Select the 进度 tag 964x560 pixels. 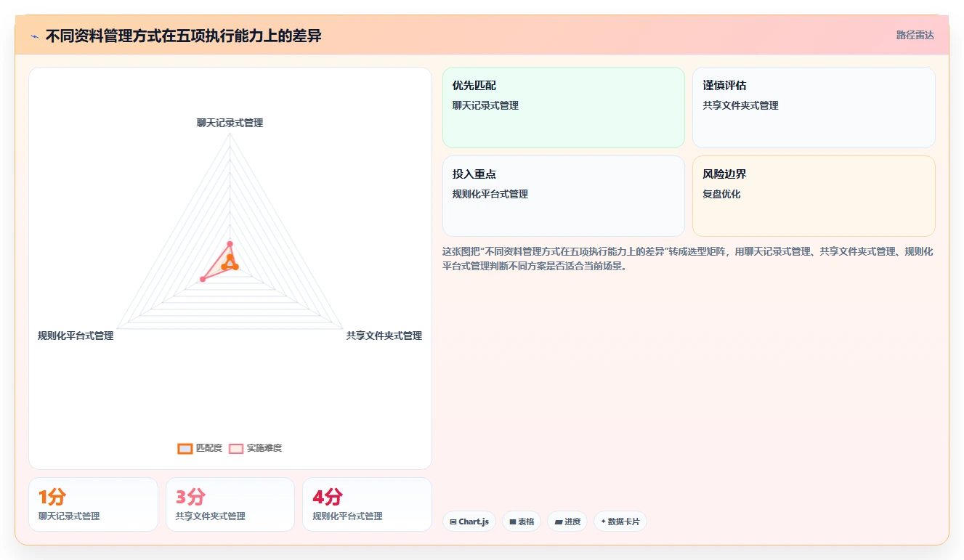coord(567,522)
